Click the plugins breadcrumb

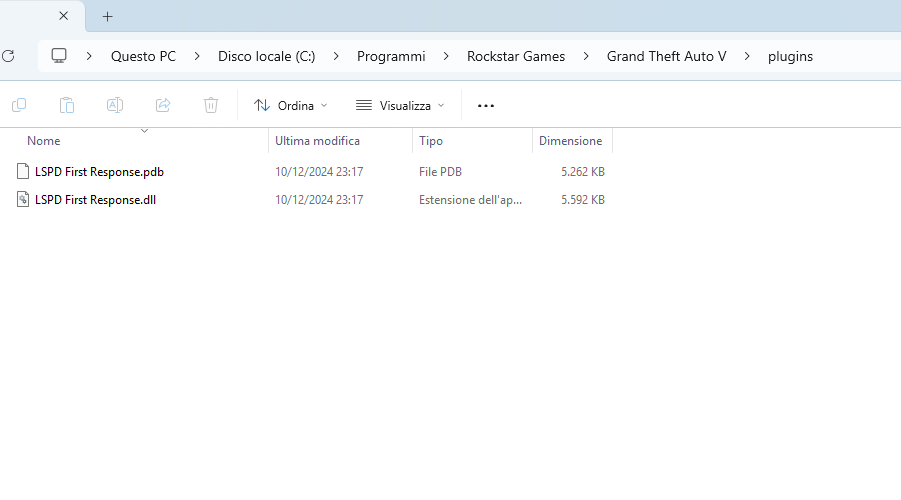(x=790, y=56)
